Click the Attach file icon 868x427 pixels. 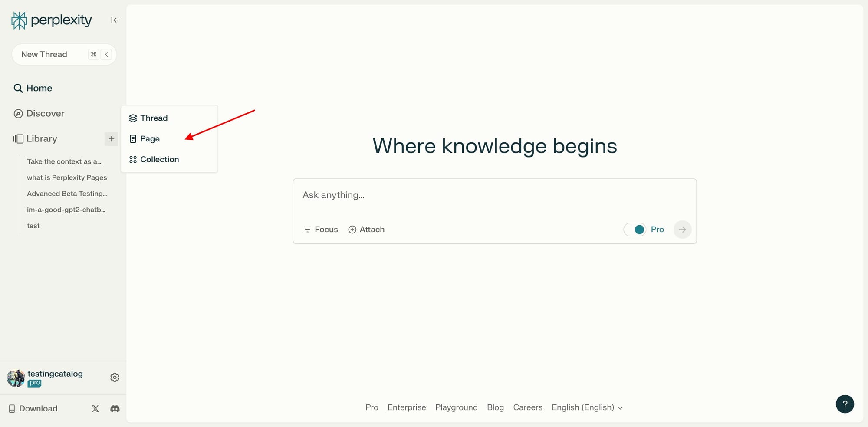point(352,229)
